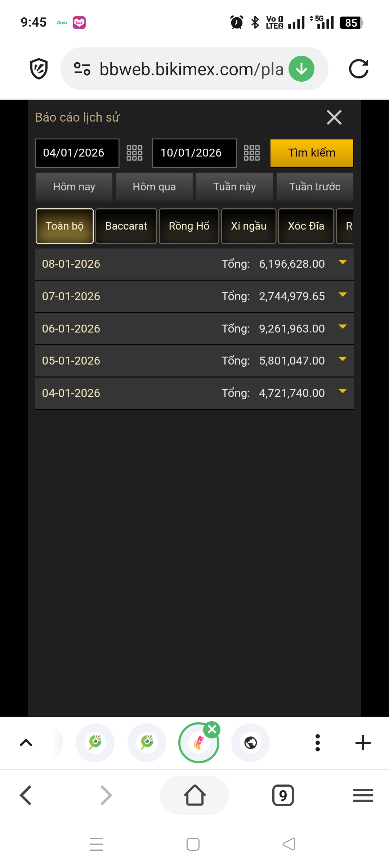Expand the 06-01-2026 report row
389x868 pixels.
click(x=343, y=327)
